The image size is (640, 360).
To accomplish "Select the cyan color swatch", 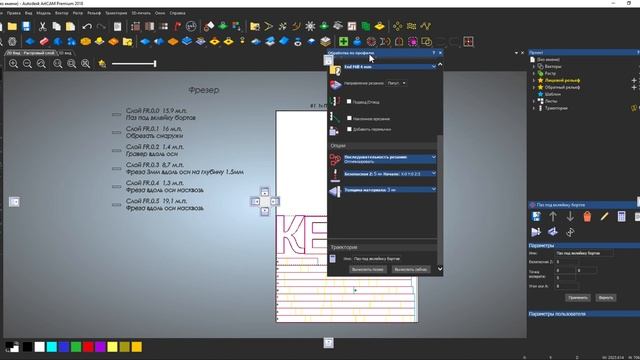I will pyautogui.click(x=52, y=347).
